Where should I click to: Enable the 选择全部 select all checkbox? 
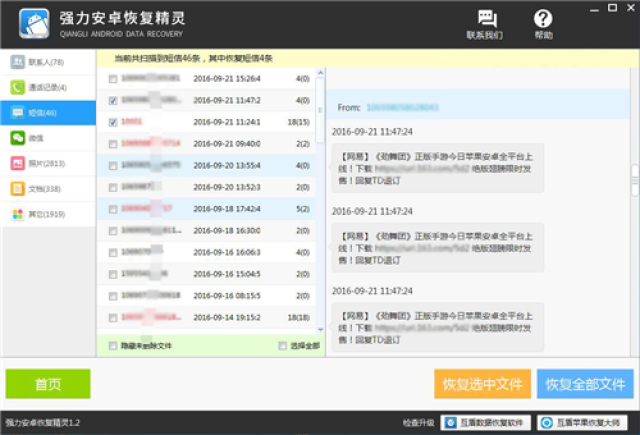(282, 346)
